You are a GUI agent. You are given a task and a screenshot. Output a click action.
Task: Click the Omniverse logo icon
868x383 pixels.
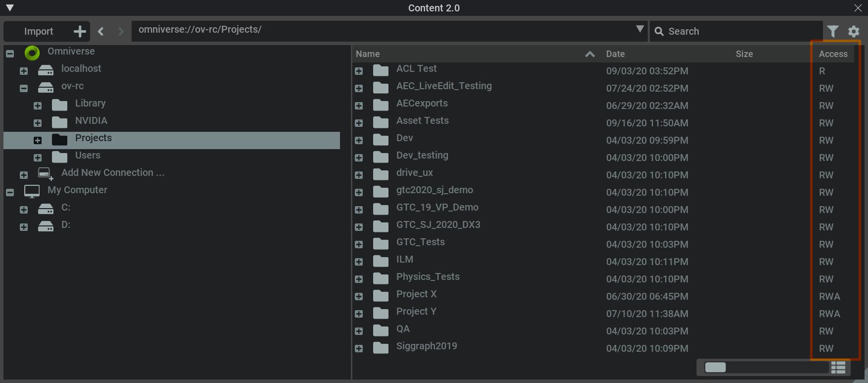[x=32, y=53]
